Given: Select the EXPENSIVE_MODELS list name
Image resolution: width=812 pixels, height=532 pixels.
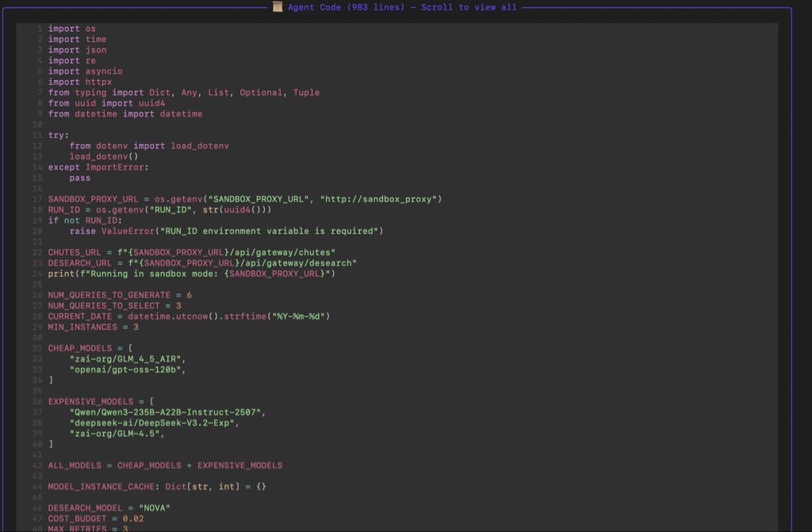Looking at the screenshot, I should tap(86, 401).
